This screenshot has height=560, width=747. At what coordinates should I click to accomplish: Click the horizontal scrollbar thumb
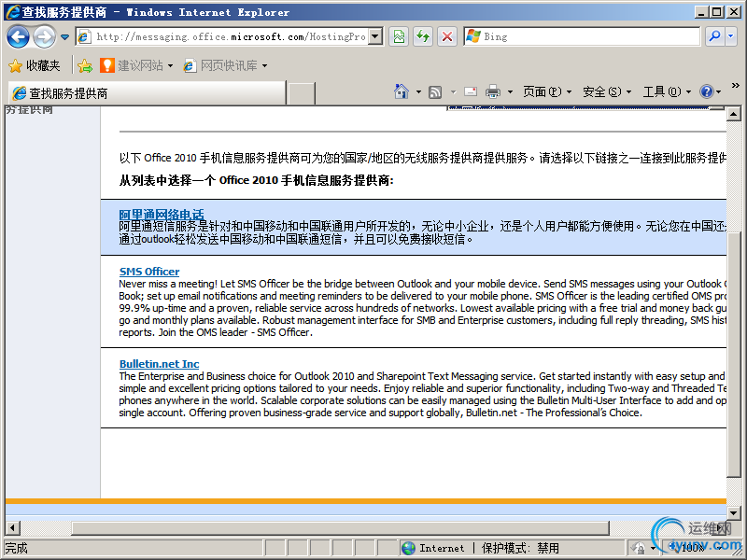click(340, 527)
